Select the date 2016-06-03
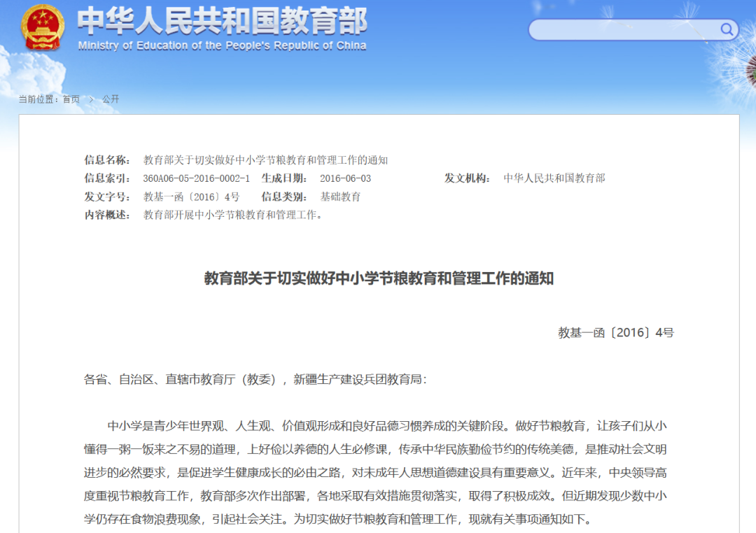This screenshot has width=756, height=533. (345, 178)
